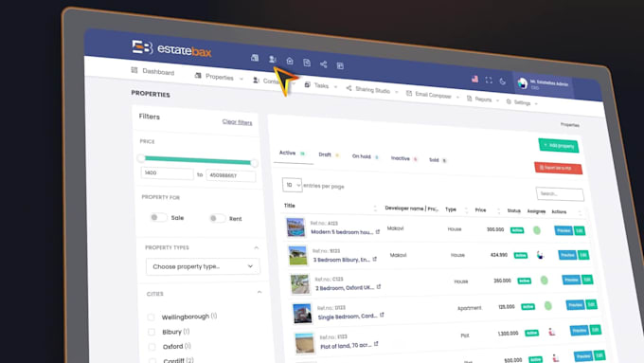Screen dimensions: 644x363
Task: Collapse the Property Types section
Action: (x=257, y=248)
